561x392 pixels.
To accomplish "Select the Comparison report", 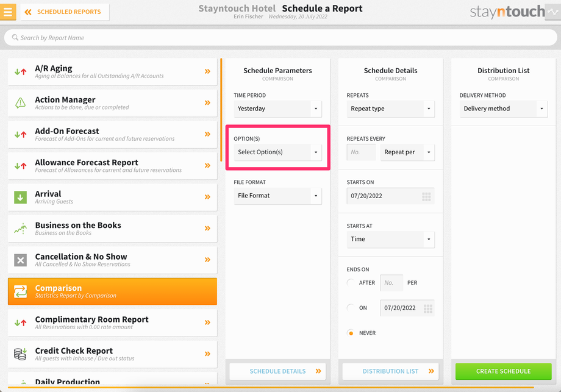I will (112, 291).
